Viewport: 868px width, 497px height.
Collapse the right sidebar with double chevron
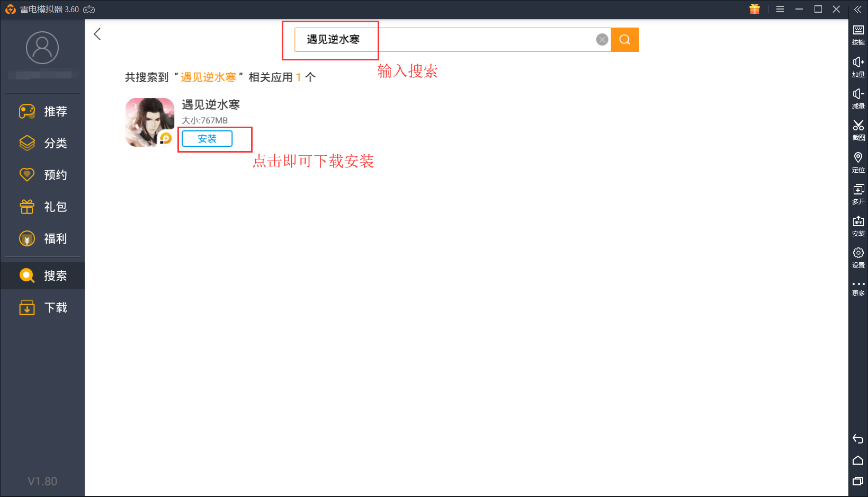click(857, 10)
